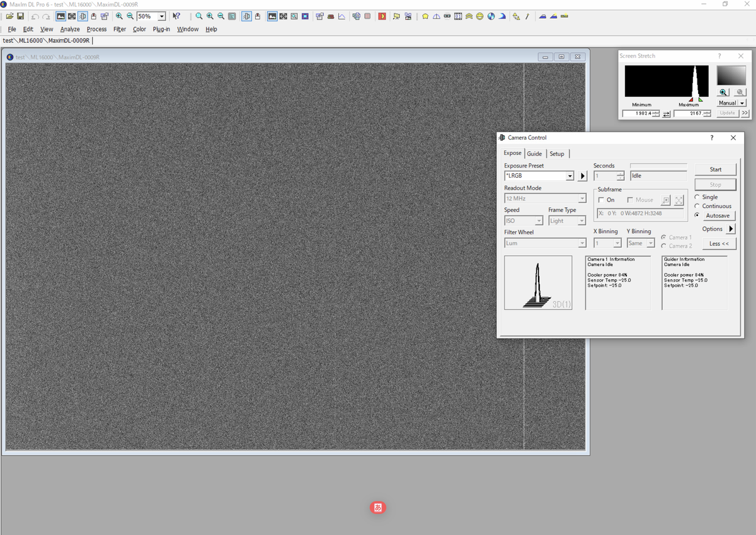Click the Zoom Out magnifier in toolbar
The width and height of the screenshot is (756, 535).
[130, 16]
